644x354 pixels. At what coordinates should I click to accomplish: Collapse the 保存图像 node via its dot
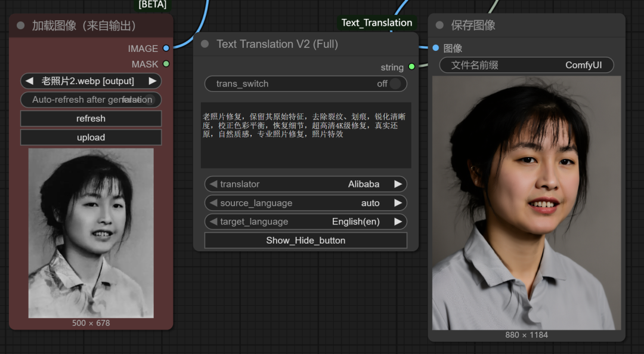[x=439, y=25]
